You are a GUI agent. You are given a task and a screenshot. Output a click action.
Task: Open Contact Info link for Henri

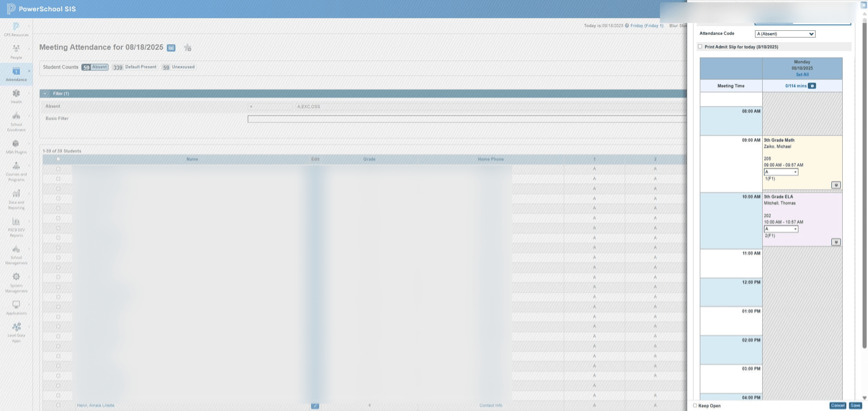point(491,406)
